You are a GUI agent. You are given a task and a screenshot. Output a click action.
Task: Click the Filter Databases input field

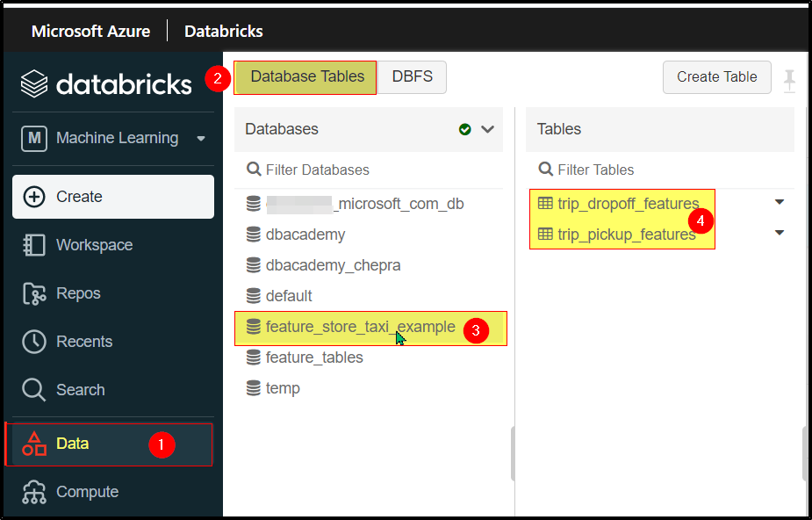369,170
